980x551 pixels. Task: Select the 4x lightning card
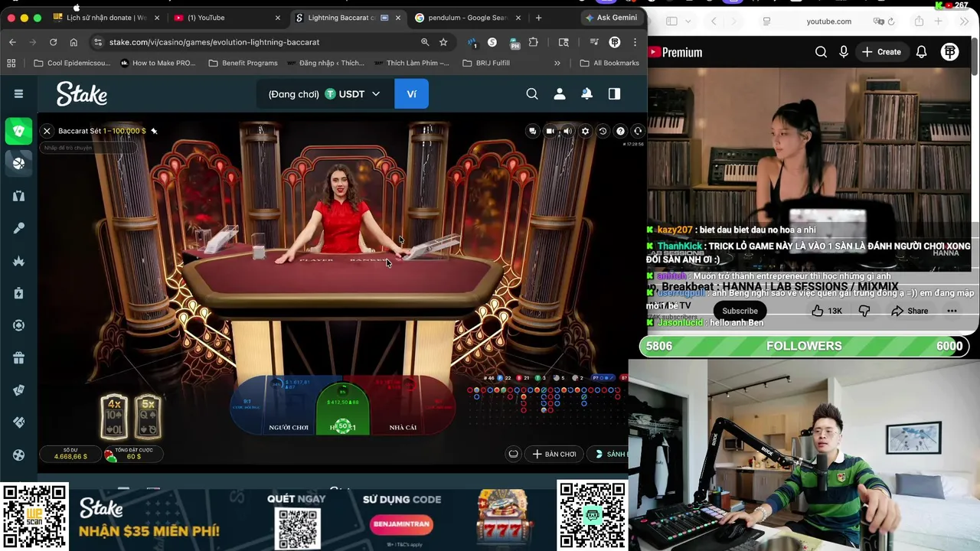click(115, 416)
